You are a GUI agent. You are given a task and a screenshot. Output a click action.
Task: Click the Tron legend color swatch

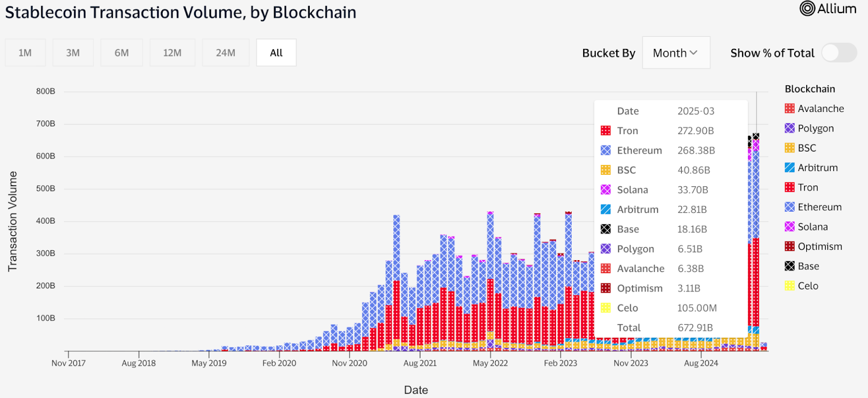coord(790,187)
